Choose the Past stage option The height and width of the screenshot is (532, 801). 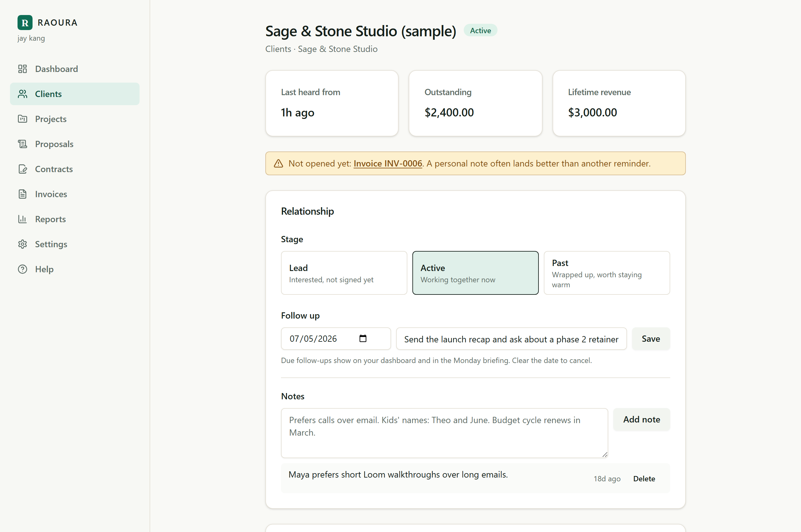click(x=607, y=273)
